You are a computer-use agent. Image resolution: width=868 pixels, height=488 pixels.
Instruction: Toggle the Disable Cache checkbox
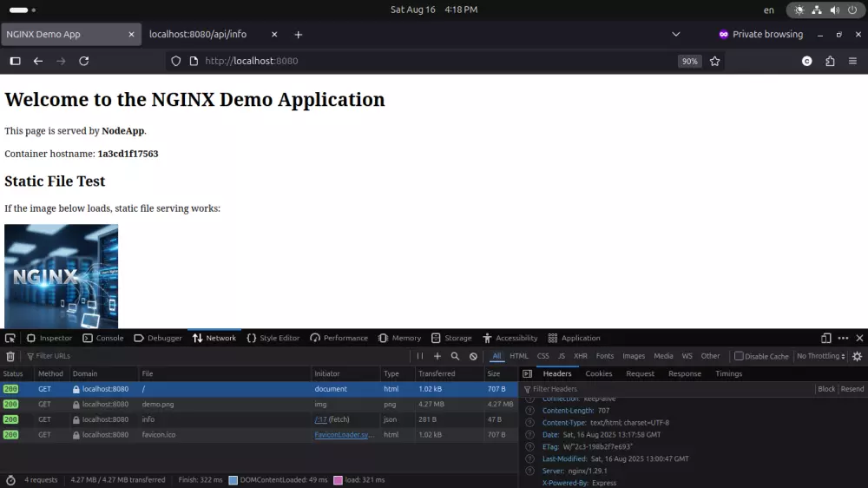pyautogui.click(x=739, y=356)
